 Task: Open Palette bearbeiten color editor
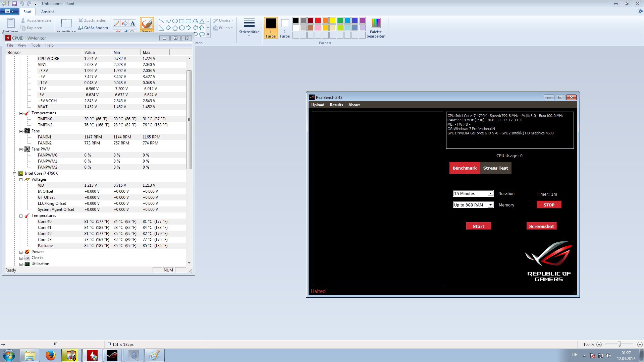tap(376, 28)
